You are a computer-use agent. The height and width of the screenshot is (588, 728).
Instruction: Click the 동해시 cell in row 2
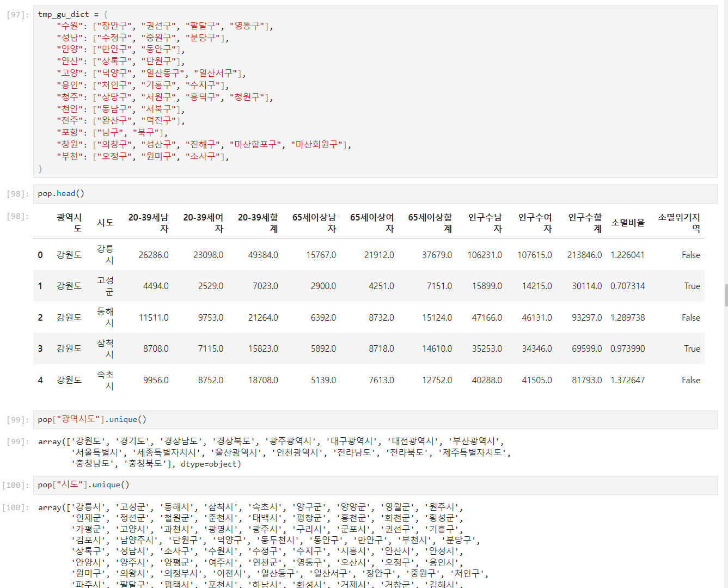(105, 317)
